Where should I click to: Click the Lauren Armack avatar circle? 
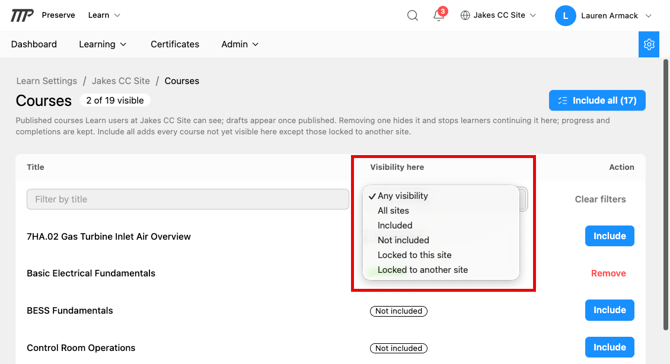pos(565,16)
